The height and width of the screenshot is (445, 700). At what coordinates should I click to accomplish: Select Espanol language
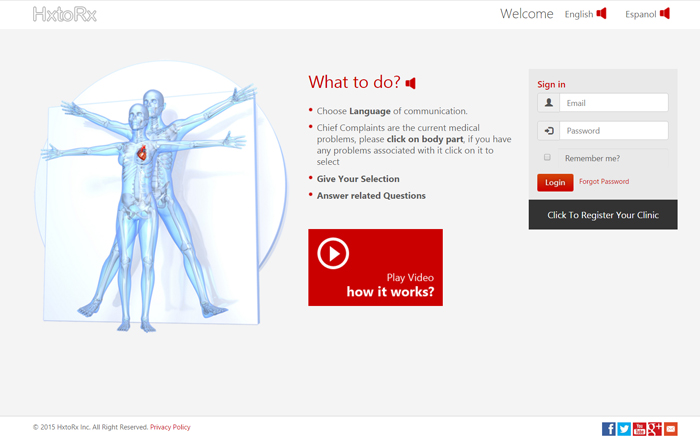[x=641, y=14]
